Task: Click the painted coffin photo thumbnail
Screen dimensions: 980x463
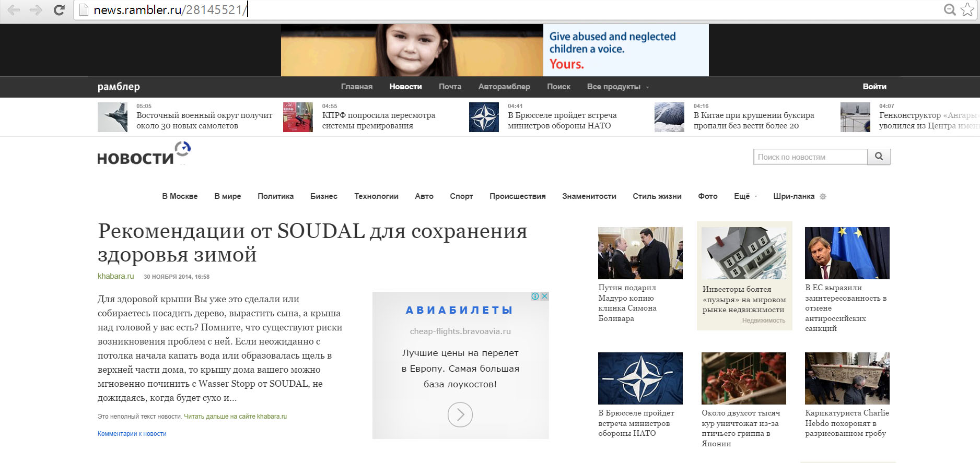Action: point(847,378)
